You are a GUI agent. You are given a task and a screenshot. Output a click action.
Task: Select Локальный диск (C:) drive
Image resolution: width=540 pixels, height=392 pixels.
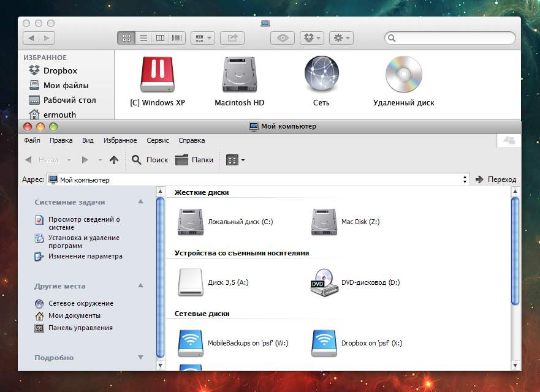click(225, 222)
